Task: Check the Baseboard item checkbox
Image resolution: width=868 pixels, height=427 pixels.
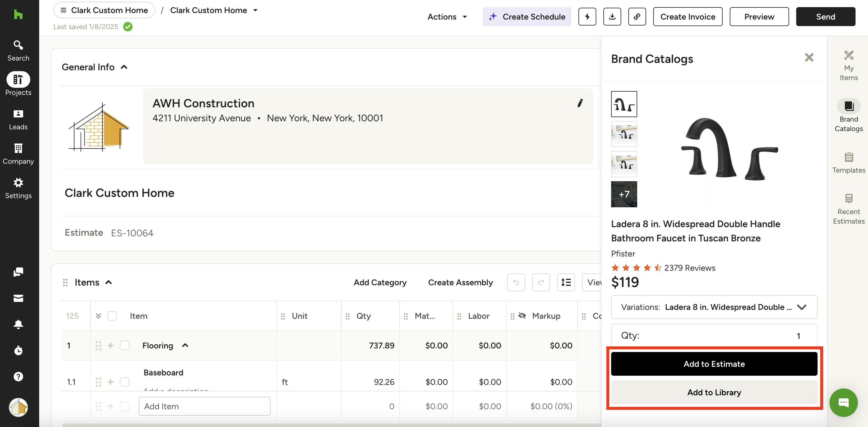Action: [x=125, y=382]
